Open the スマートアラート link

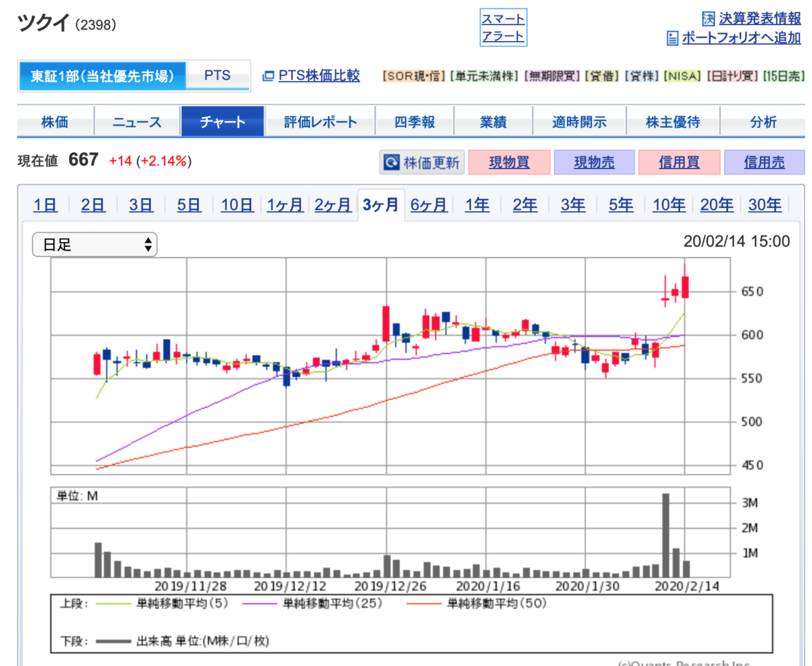503,27
